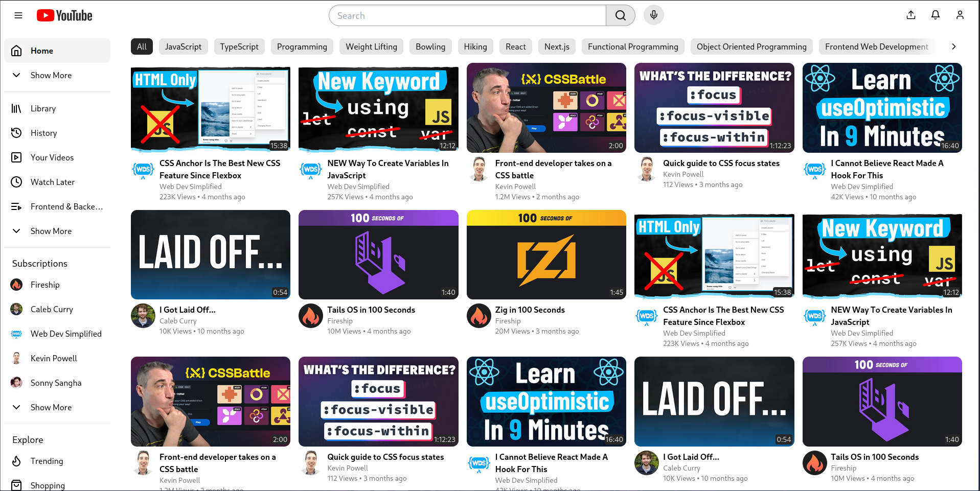Show more category chips with the right chevron

point(953,46)
